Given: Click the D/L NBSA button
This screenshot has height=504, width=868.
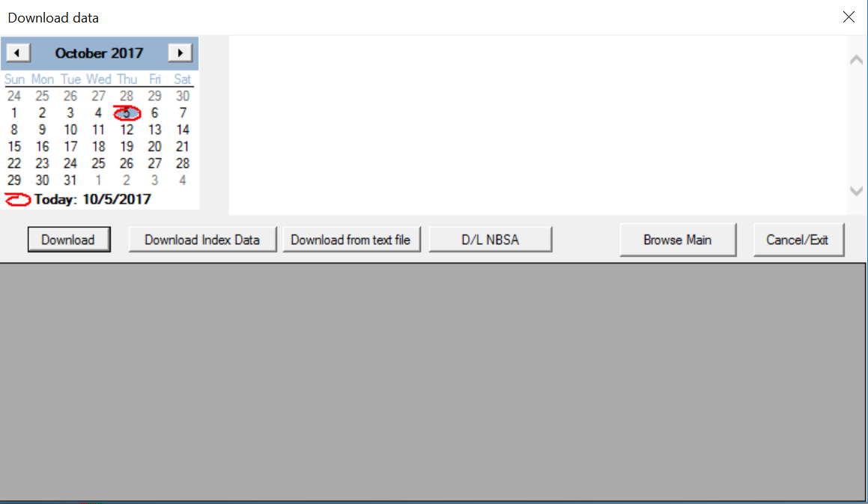Looking at the screenshot, I should pyautogui.click(x=490, y=240).
